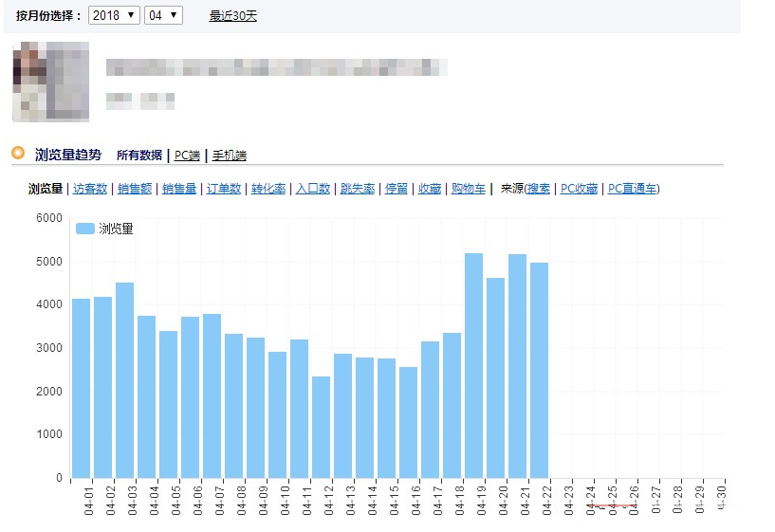Viewport: 775px width, 532px height.
Task: Click the orange circle icon beside 浏览量趋势
Action: pyautogui.click(x=18, y=153)
